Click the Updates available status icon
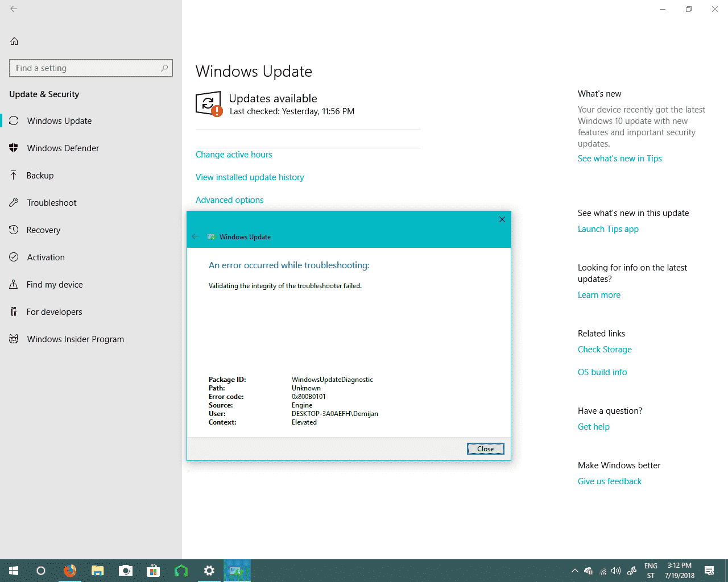The height and width of the screenshot is (582, 728). click(x=209, y=104)
